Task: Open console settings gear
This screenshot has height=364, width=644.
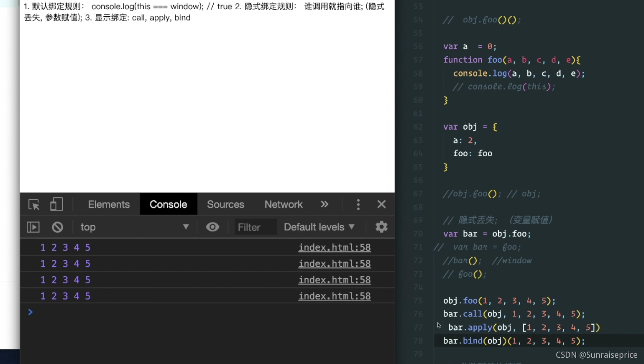Action: tap(381, 227)
